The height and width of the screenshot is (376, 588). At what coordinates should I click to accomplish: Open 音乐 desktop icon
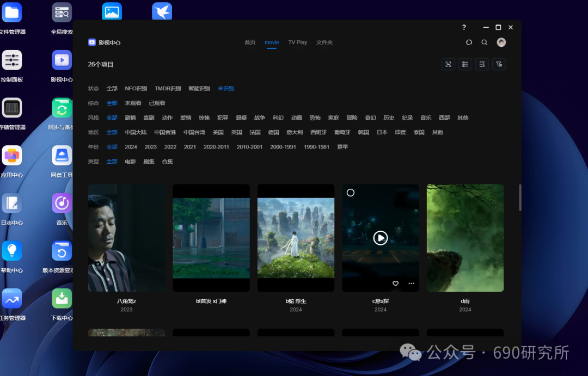62,203
